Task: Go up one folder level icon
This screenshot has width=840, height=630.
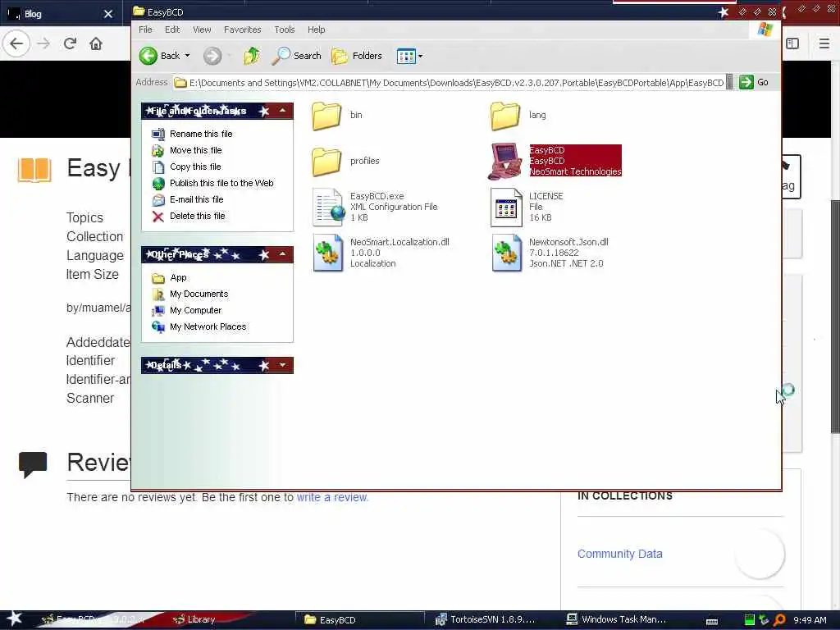Action: (251, 56)
